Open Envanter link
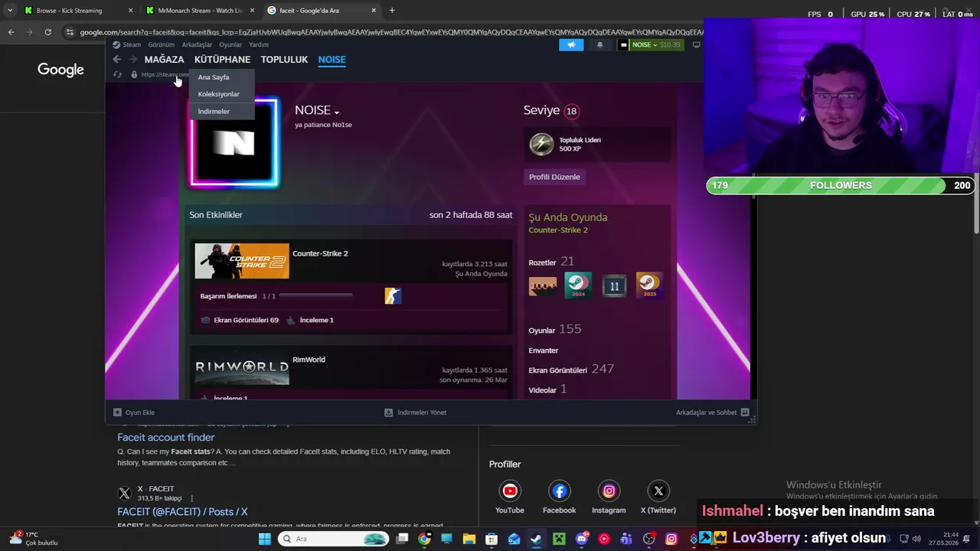This screenshot has width=980, height=551. [543, 350]
